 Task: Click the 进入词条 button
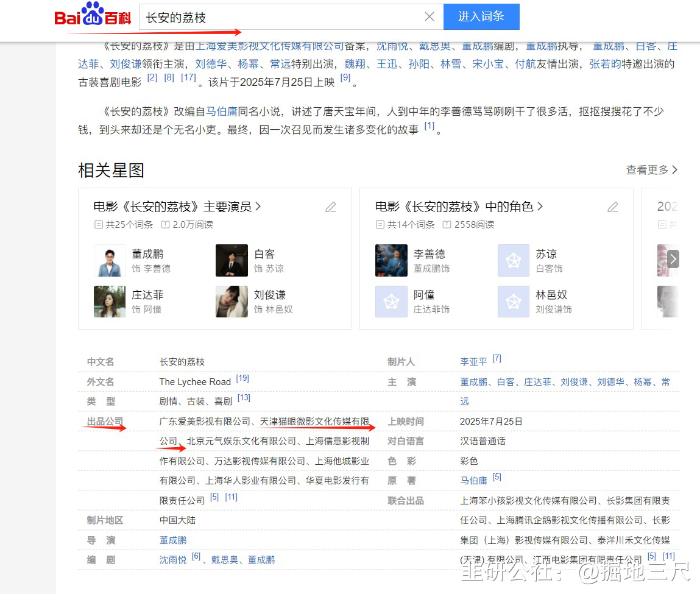[x=481, y=16]
